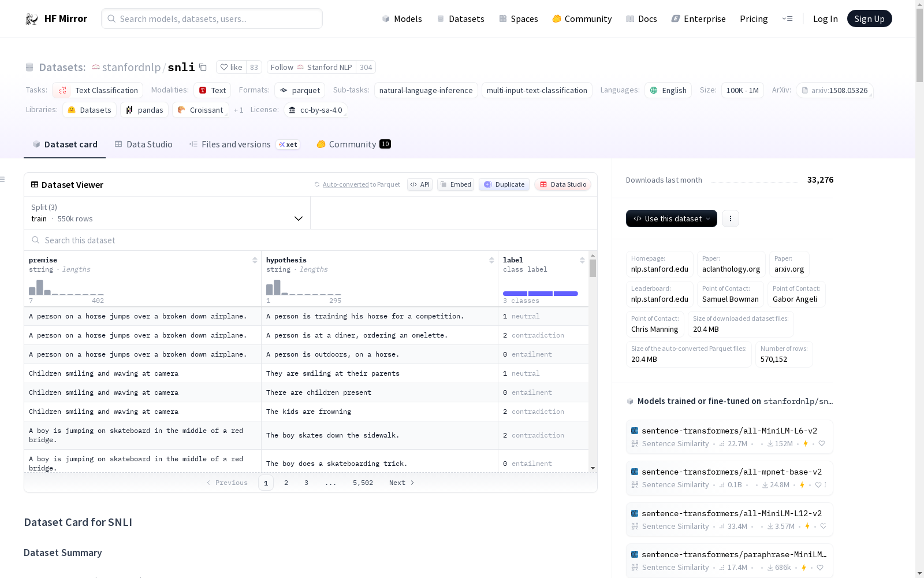Sort by the hypothesis column
The width and height of the screenshot is (924, 578).
(x=491, y=260)
